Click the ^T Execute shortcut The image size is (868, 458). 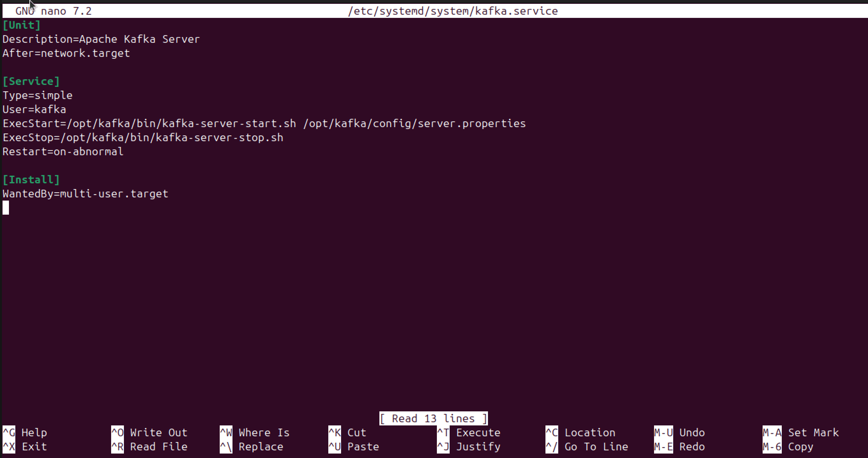[469, 432]
